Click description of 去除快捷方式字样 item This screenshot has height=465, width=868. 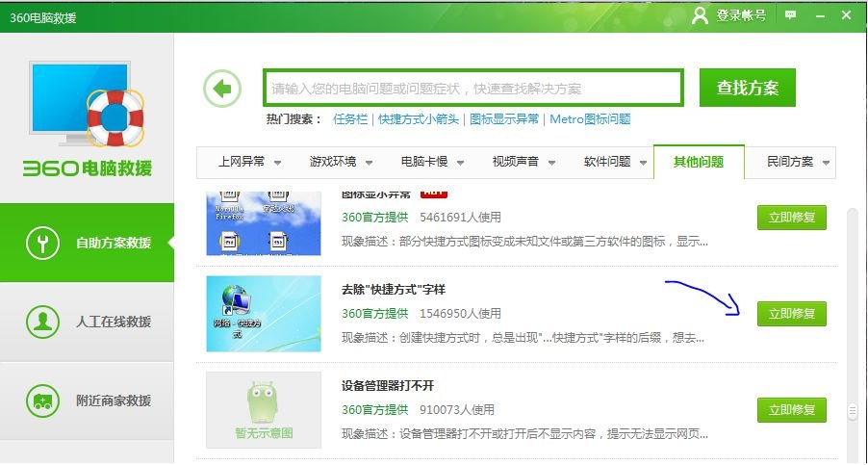pos(523,338)
